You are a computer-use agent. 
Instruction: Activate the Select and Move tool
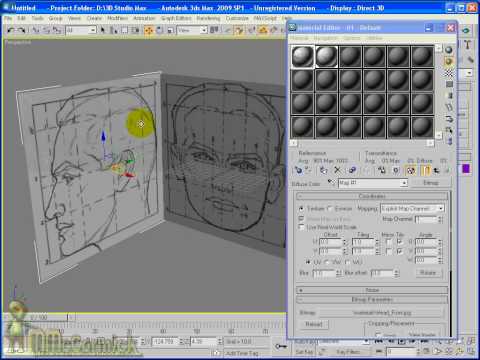coord(148,30)
